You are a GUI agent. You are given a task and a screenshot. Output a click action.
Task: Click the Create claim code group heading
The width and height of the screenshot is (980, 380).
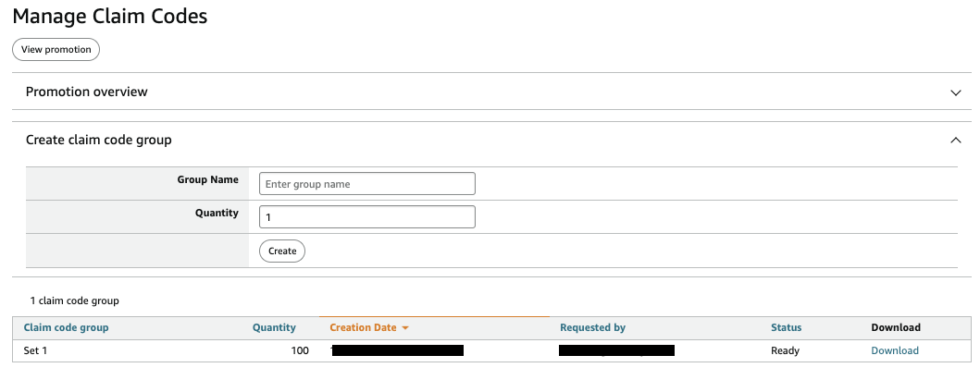point(98,141)
